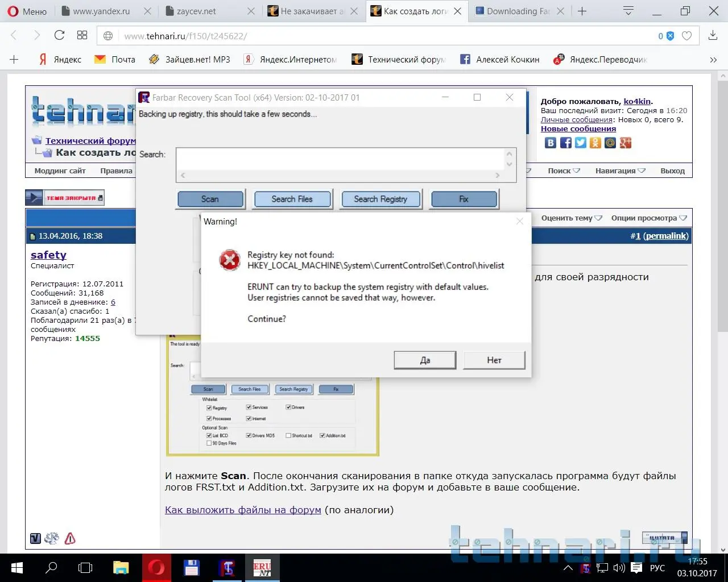Viewport: 728px width, 582px height.
Task: Click the Цитата quote button
Action: (x=664, y=538)
